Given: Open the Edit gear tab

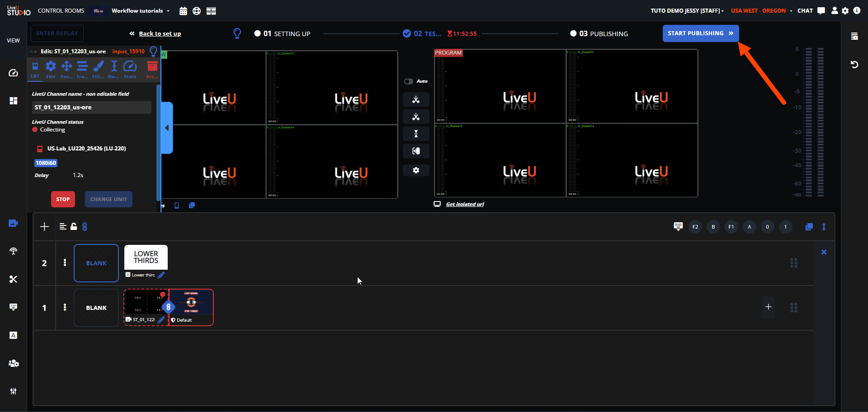Looking at the screenshot, I should (51, 70).
